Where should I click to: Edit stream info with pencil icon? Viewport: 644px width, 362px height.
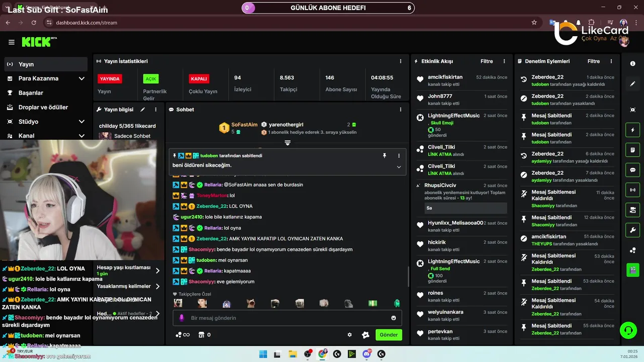point(143,109)
